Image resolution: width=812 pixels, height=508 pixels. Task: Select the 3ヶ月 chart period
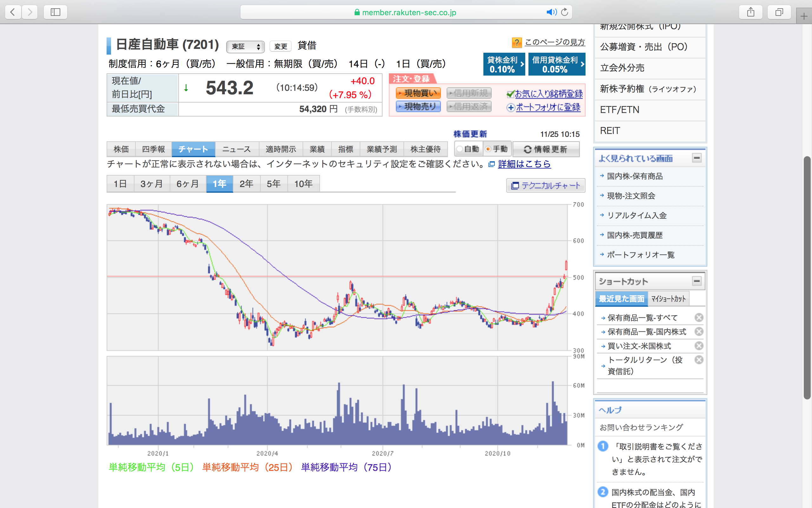(152, 184)
